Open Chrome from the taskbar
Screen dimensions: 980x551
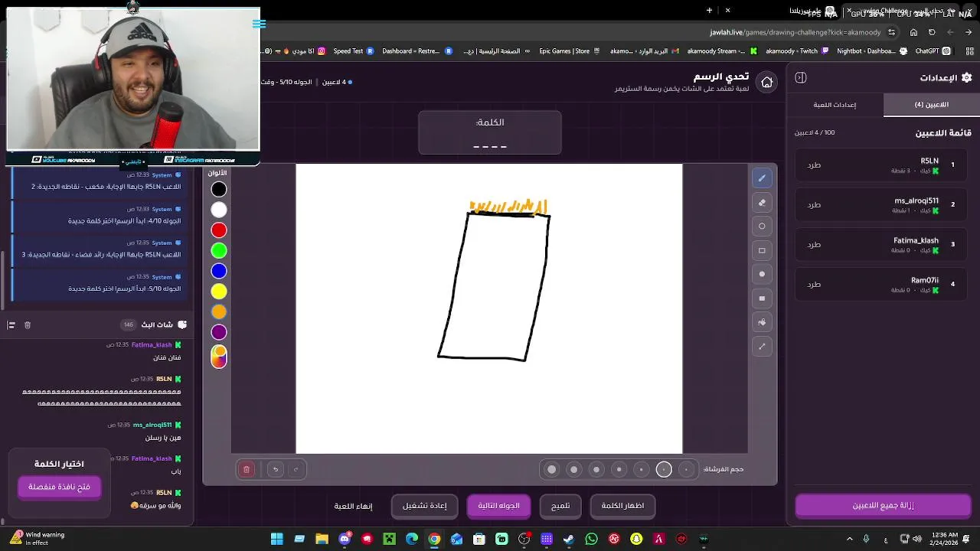(434, 539)
